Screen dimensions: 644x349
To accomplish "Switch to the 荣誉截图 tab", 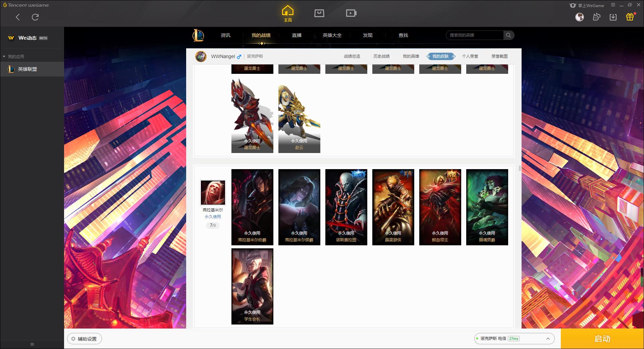I will (x=499, y=56).
